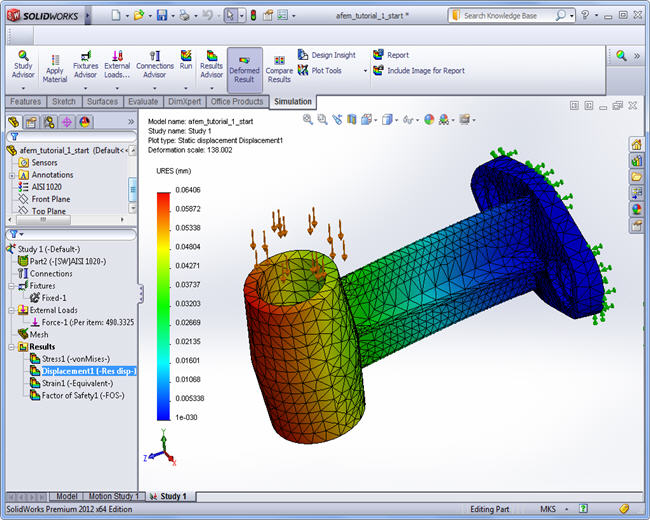Click the Sensors tree item

click(x=38, y=163)
